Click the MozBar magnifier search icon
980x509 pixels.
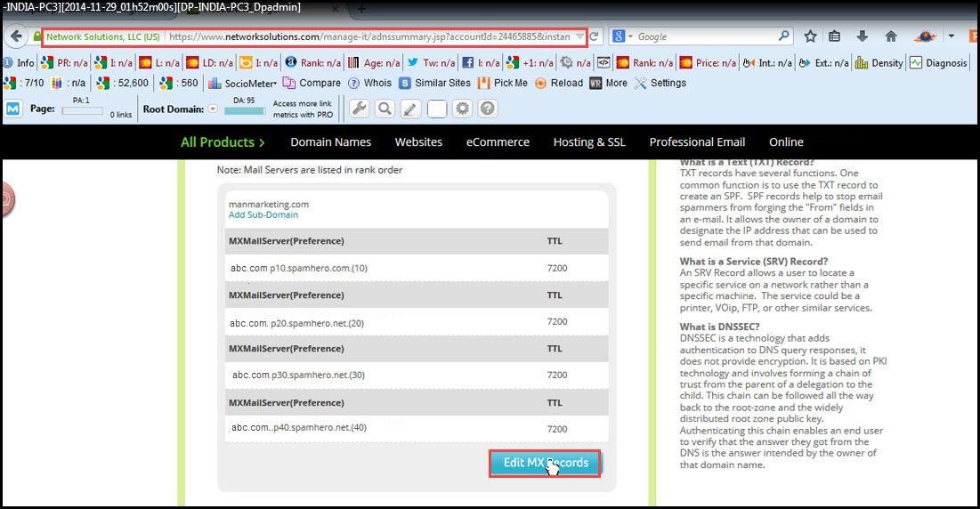(385, 109)
